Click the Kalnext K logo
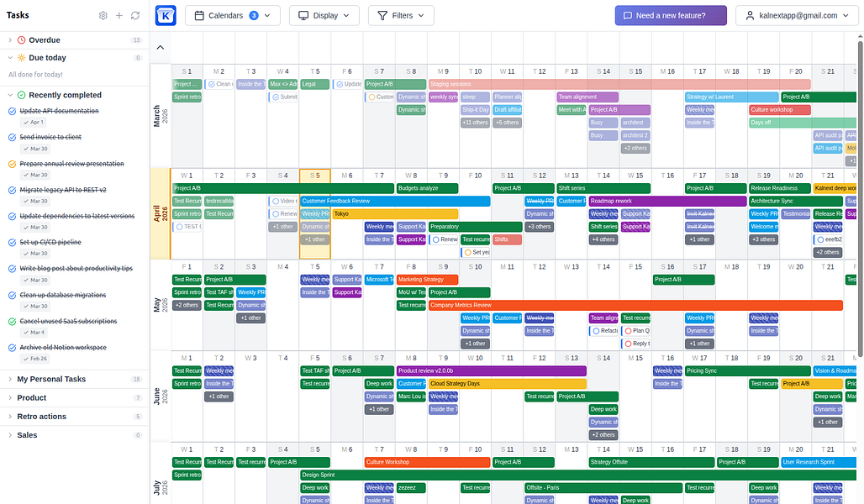 pyautogui.click(x=166, y=15)
